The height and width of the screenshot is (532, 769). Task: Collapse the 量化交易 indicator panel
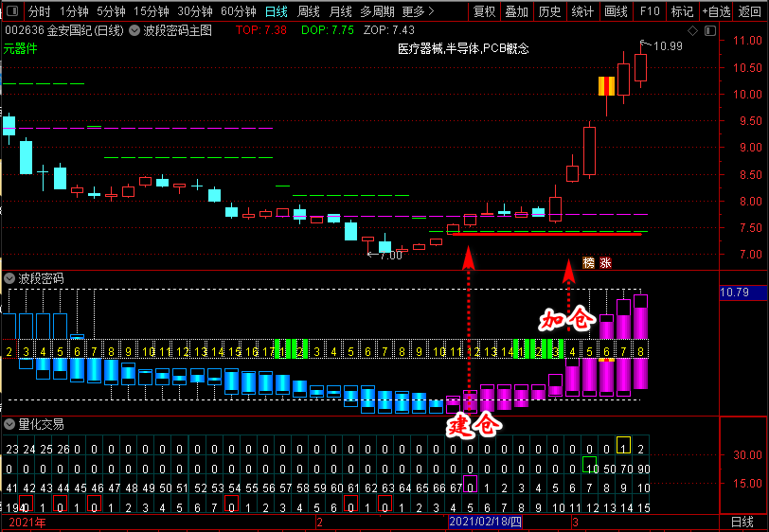(9, 424)
